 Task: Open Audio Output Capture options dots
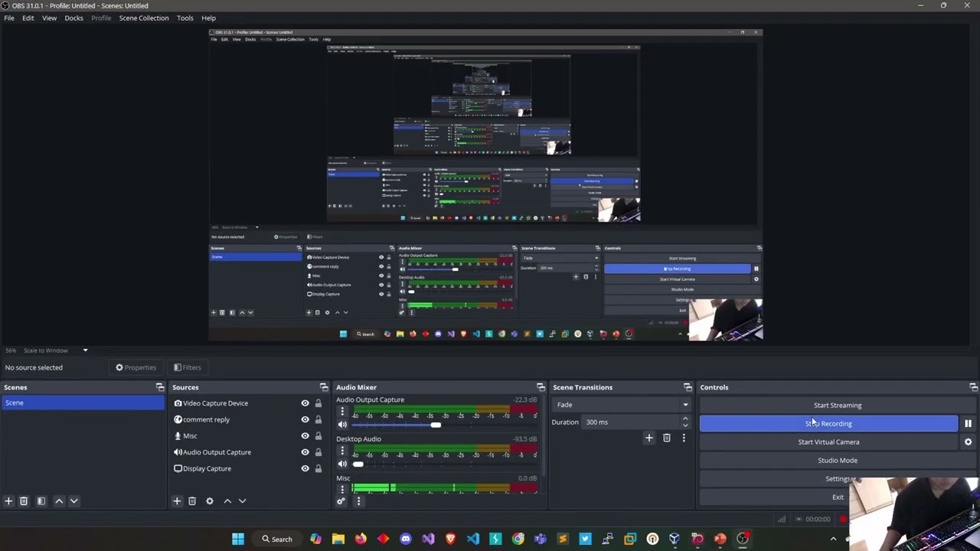point(342,412)
